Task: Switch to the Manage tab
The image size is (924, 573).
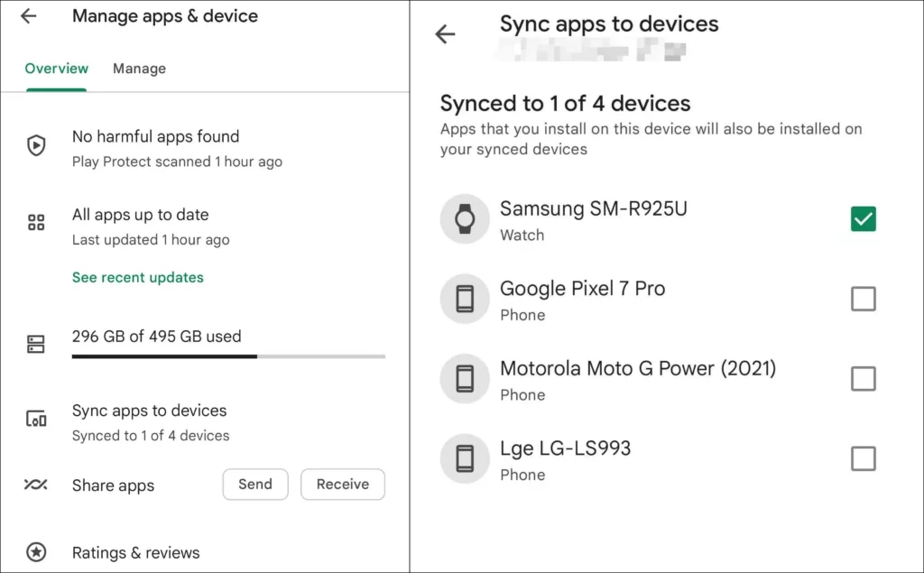Action: (139, 69)
